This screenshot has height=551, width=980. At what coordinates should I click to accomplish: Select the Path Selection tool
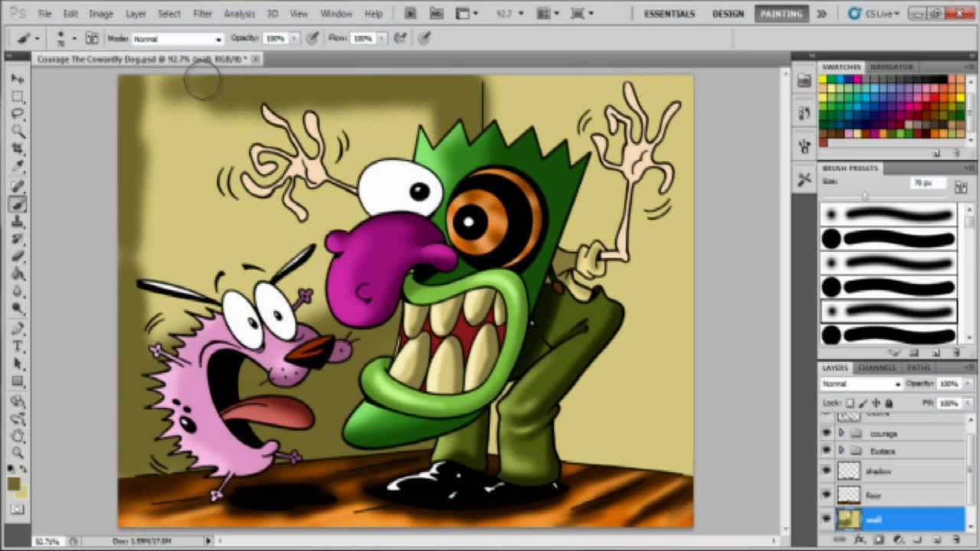[18, 364]
